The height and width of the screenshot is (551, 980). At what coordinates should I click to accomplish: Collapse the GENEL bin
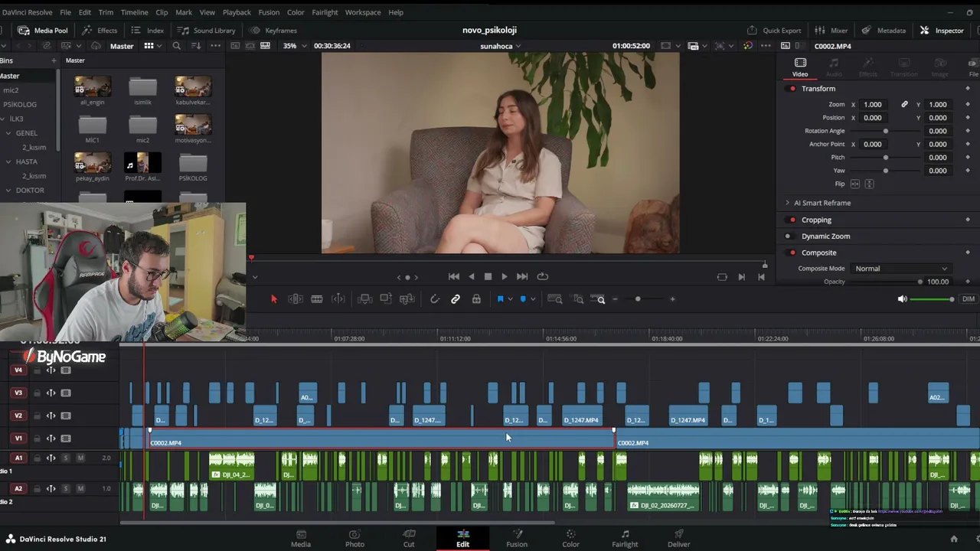coord(8,133)
